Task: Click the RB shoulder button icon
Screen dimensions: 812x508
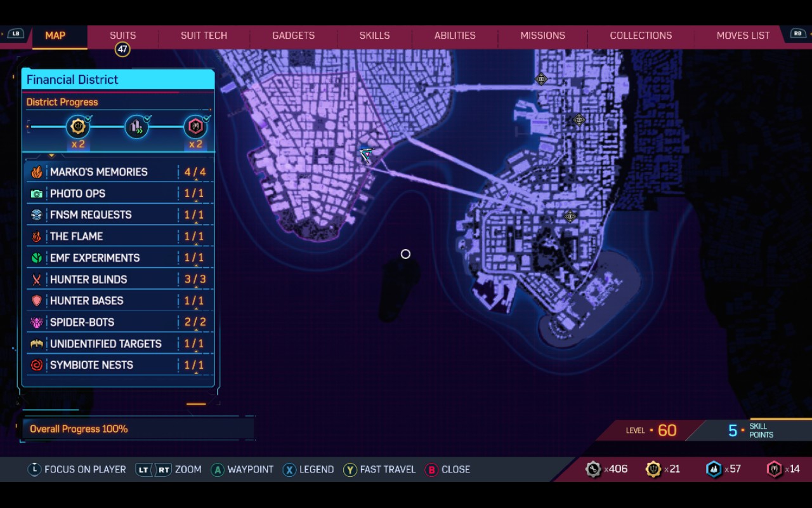Action: coord(797,34)
